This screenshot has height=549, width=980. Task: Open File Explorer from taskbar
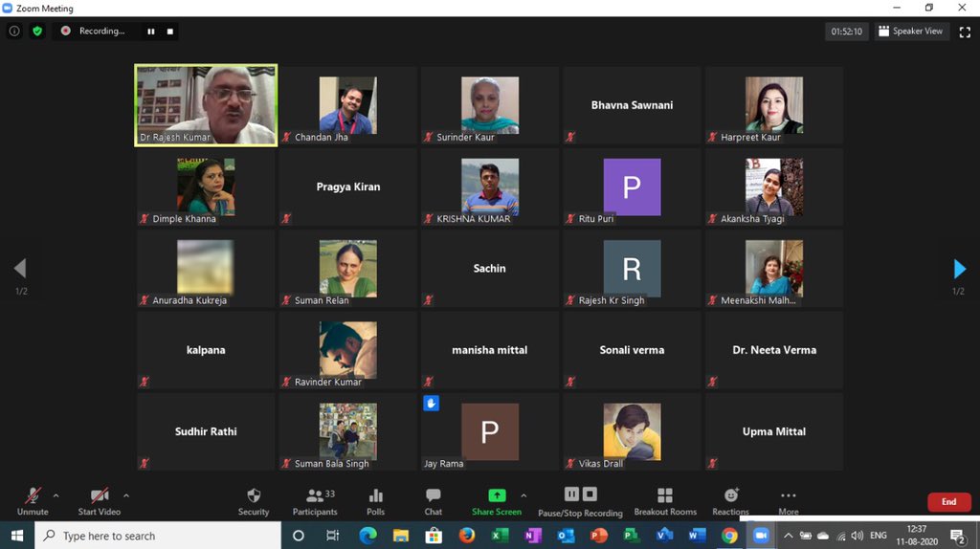401,536
